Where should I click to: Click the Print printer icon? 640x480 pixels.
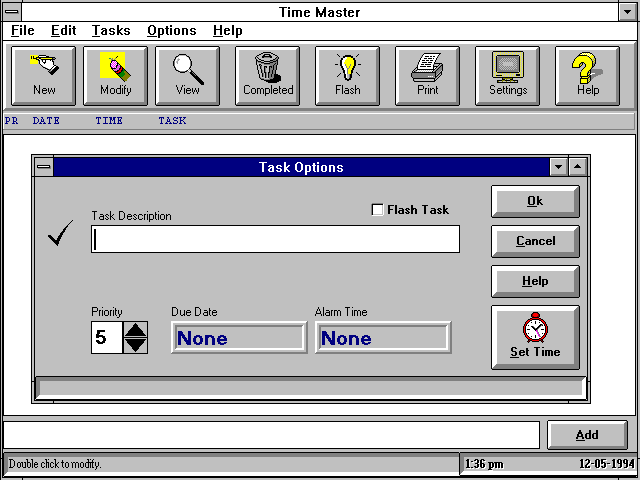[428, 75]
